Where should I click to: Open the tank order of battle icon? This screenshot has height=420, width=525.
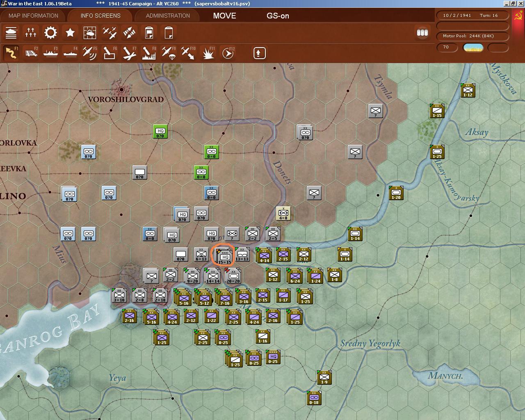click(x=11, y=32)
